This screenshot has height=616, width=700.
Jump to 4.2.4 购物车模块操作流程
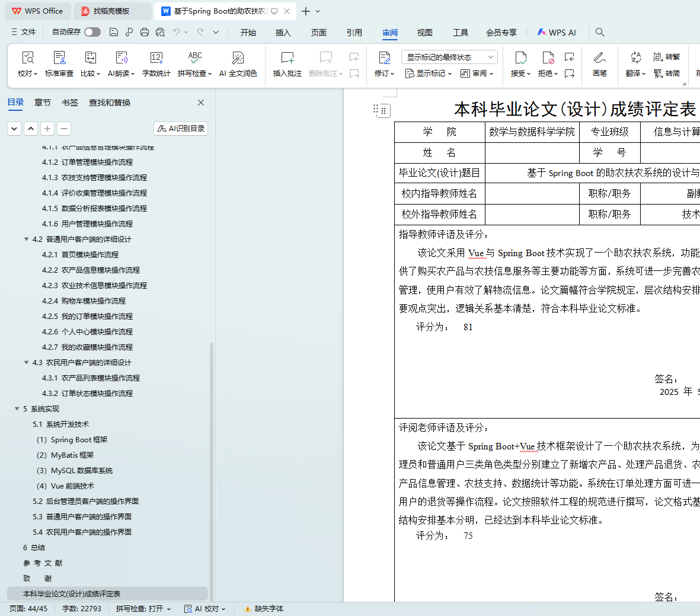(x=84, y=301)
